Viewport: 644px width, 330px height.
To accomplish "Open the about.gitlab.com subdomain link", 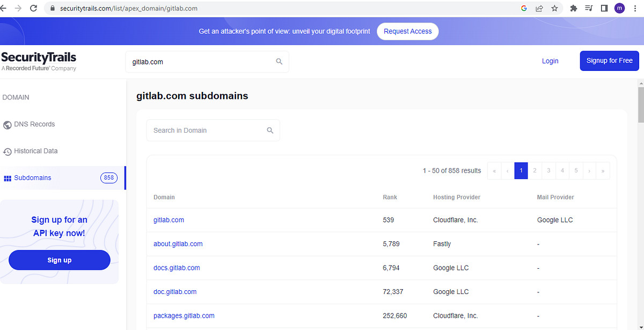I will click(x=178, y=243).
